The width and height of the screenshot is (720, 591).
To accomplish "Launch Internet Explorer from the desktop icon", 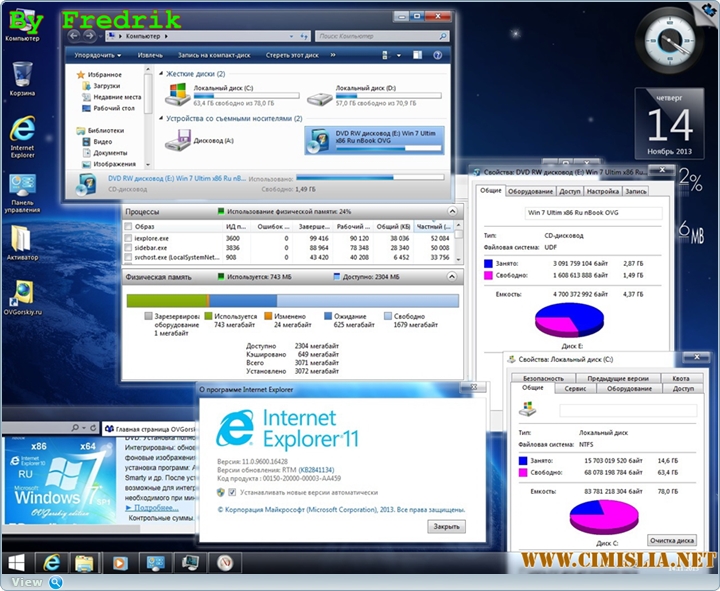I will coord(22,132).
